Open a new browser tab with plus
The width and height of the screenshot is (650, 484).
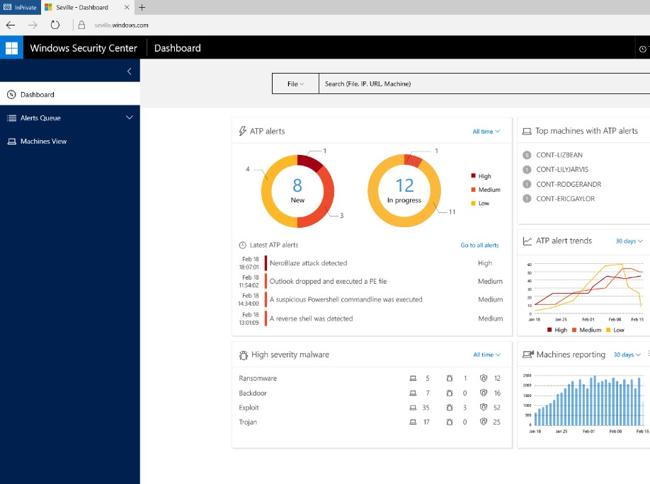click(142, 7)
